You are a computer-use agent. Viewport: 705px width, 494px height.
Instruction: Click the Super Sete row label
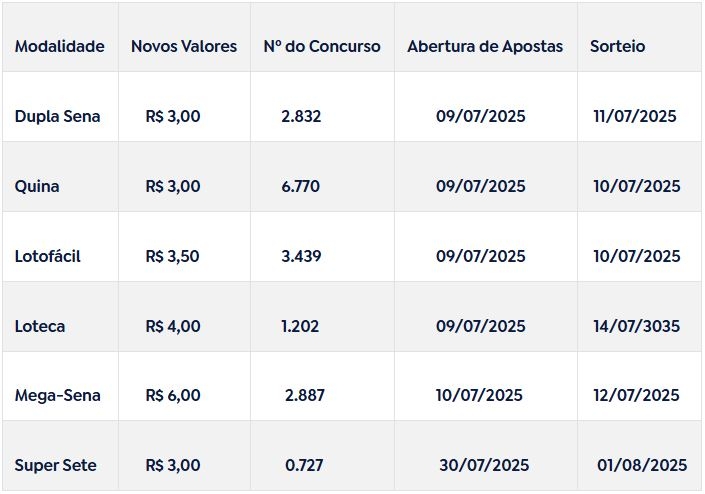[55, 465]
